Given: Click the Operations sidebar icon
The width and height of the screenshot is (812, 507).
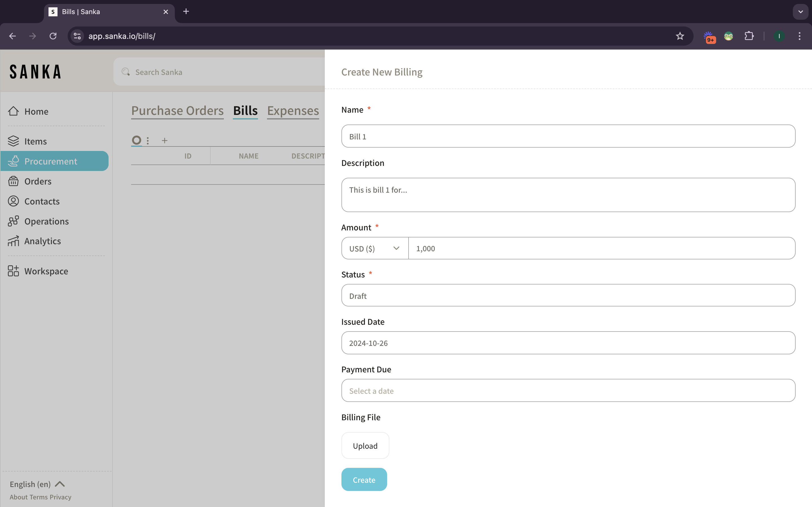Looking at the screenshot, I should [14, 221].
